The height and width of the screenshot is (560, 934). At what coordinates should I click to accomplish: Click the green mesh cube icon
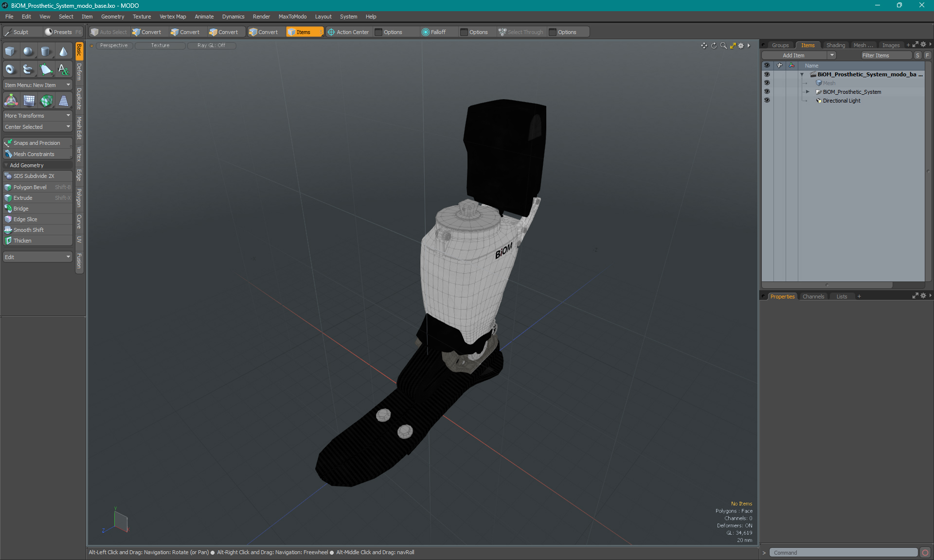click(47, 101)
